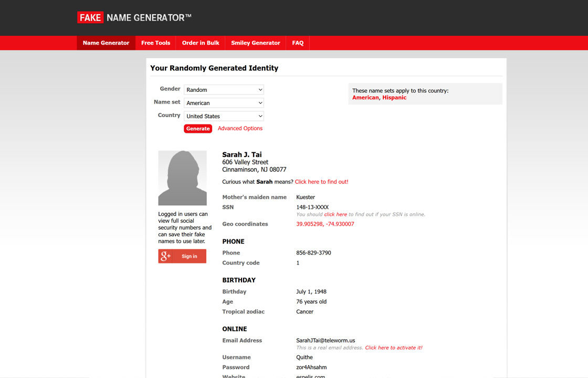Viewport: 588px width, 378px height.
Task: Select the American name set link
Action: tap(365, 98)
